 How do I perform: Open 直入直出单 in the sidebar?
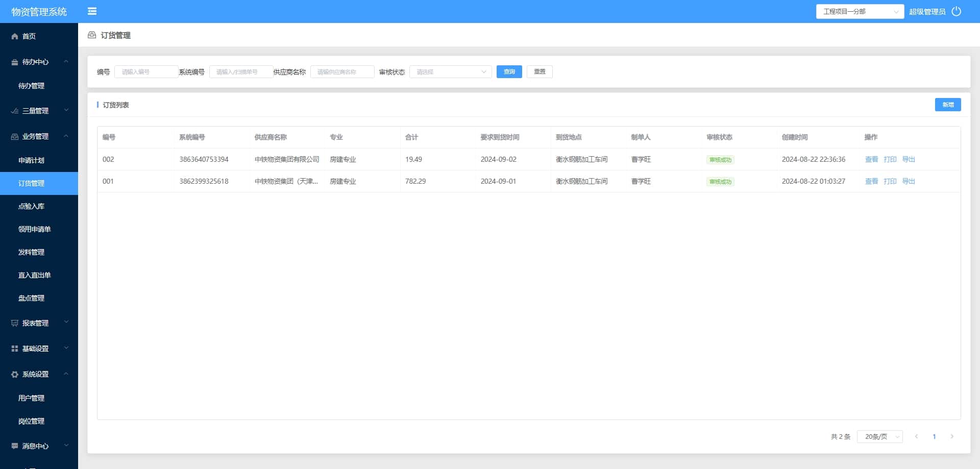point(34,275)
